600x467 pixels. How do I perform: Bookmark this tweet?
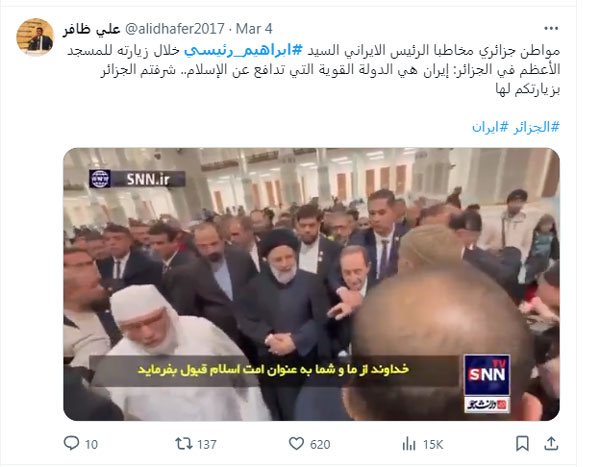(522, 444)
